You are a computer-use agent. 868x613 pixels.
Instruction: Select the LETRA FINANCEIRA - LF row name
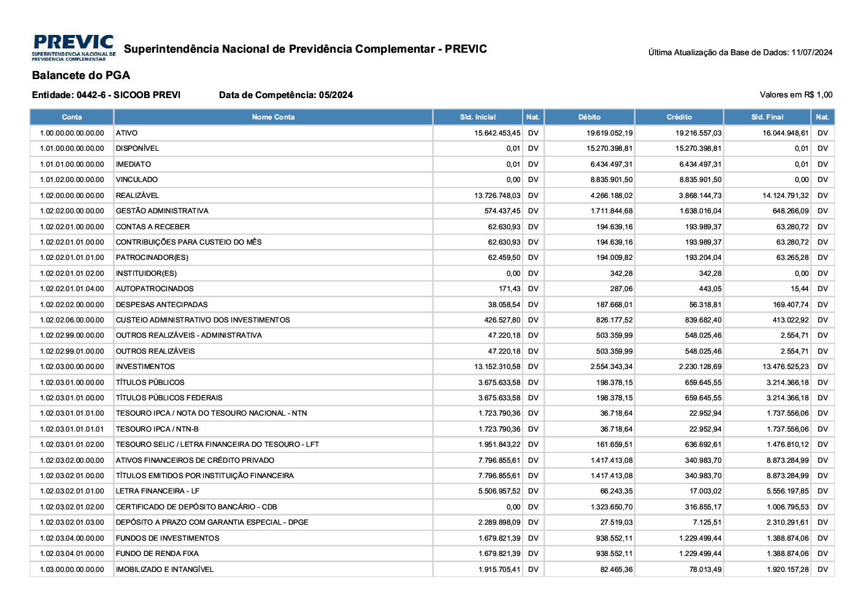(158, 491)
